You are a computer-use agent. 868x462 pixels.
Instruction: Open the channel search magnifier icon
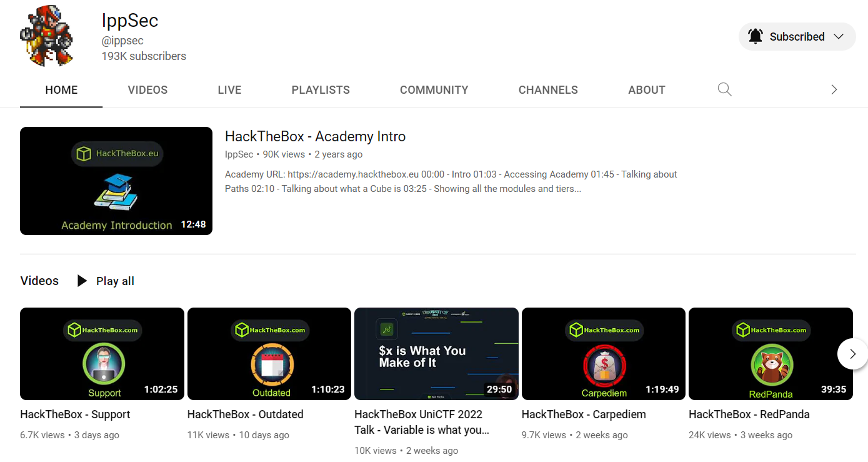coord(724,89)
